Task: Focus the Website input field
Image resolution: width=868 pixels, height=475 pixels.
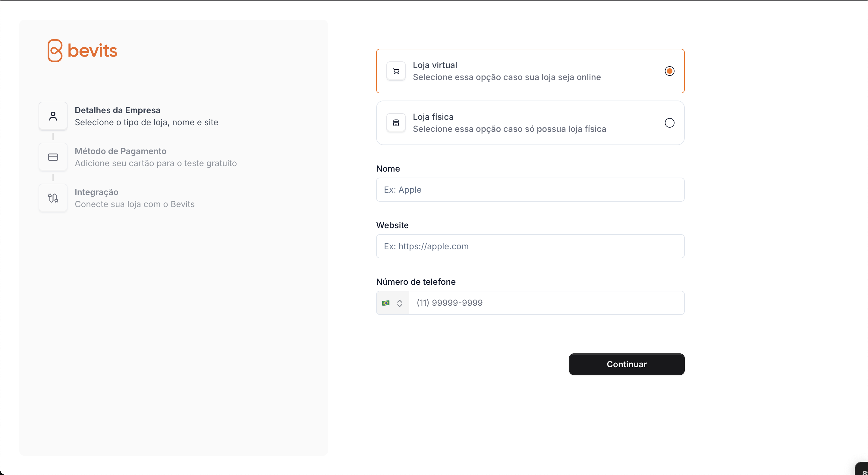Action: tap(530, 247)
